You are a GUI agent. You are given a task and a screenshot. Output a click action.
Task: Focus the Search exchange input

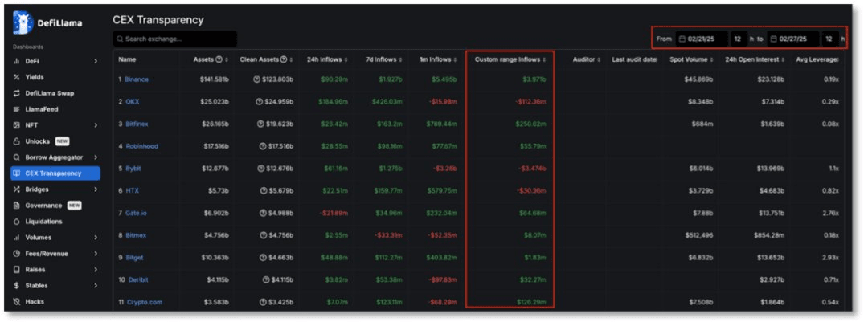[x=175, y=39]
